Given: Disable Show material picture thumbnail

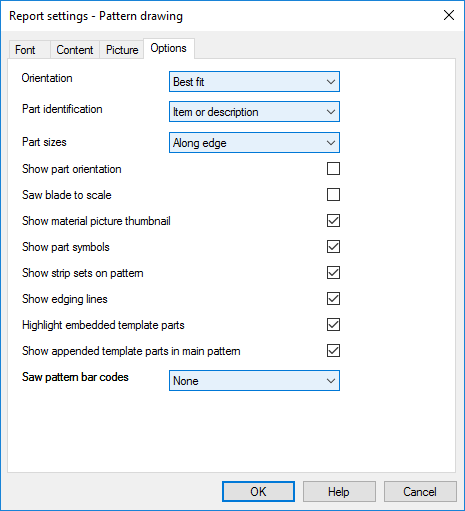Looking at the screenshot, I should coord(333,221).
